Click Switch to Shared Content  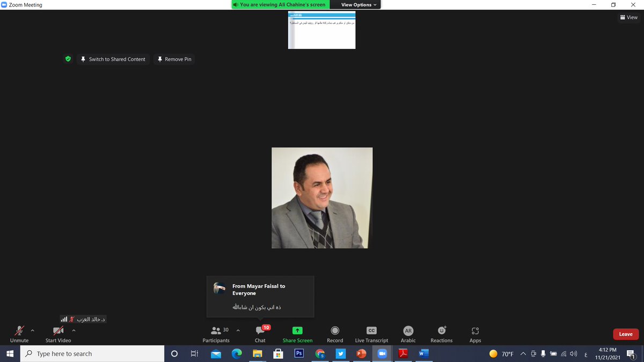tap(113, 59)
